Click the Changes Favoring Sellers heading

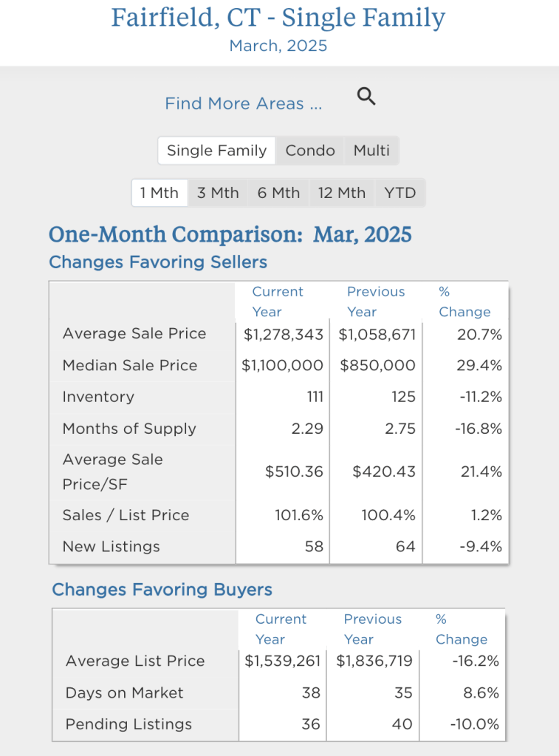tap(158, 262)
